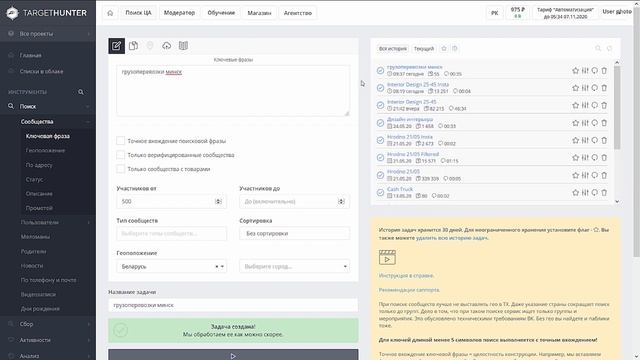Open 'Обучение' in the top menu

tap(221, 13)
